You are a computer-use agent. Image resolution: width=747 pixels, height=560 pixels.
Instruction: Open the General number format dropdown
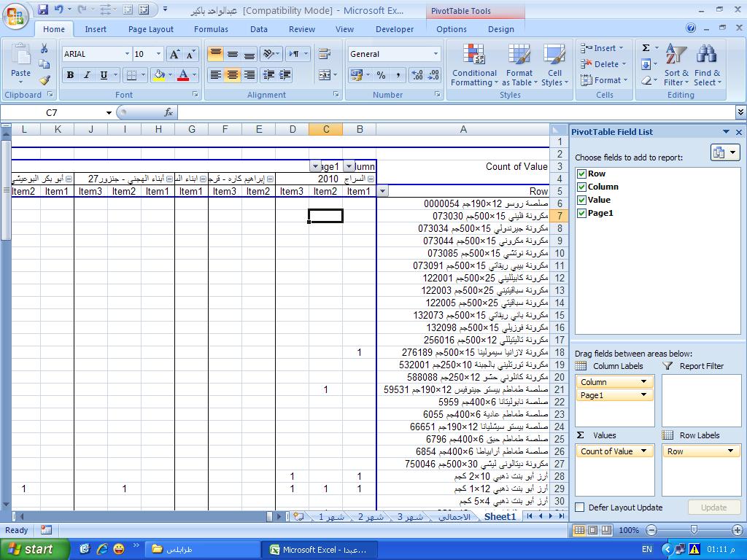point(436,54)
